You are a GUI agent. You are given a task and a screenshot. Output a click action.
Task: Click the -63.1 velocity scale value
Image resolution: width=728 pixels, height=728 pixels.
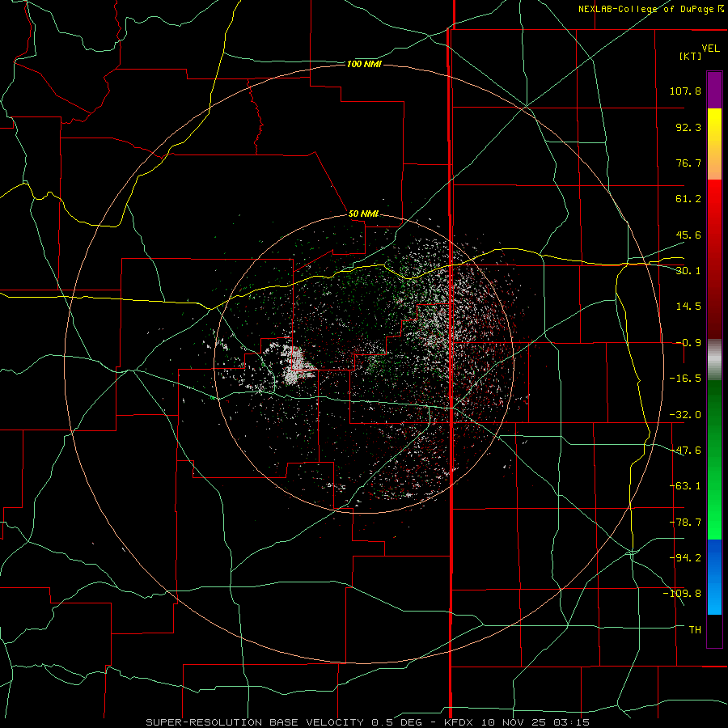click(685, 486)
